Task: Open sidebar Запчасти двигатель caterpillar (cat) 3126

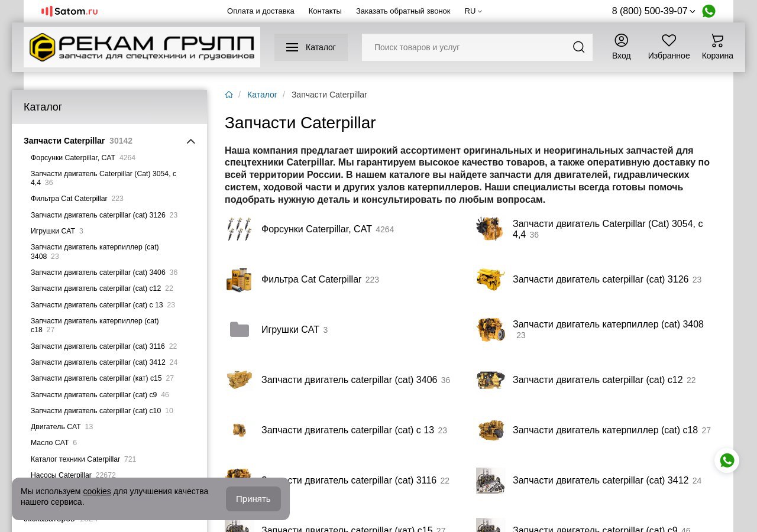Action: click(x=98, y=215)
